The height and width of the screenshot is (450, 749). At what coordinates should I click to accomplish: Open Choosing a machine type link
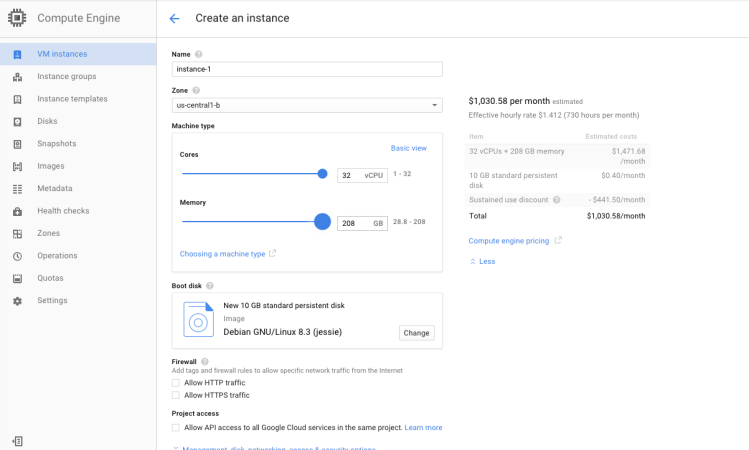coord(222,254)
